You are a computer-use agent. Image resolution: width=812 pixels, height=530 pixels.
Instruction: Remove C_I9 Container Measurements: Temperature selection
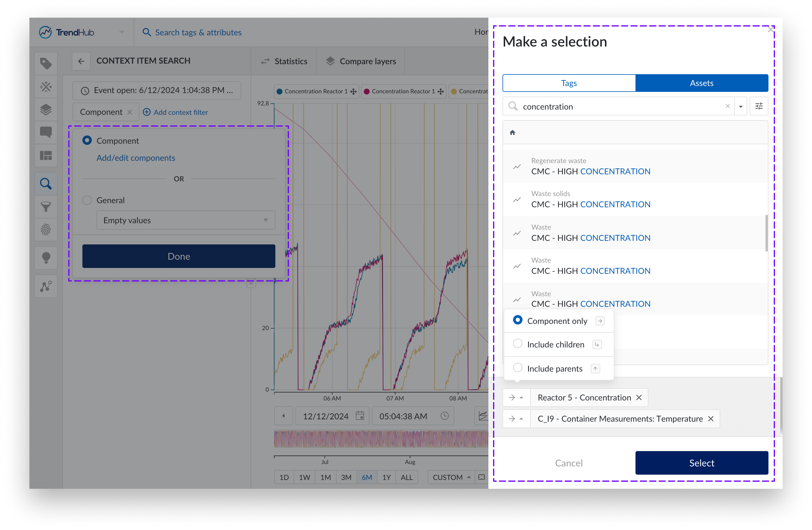710,419
